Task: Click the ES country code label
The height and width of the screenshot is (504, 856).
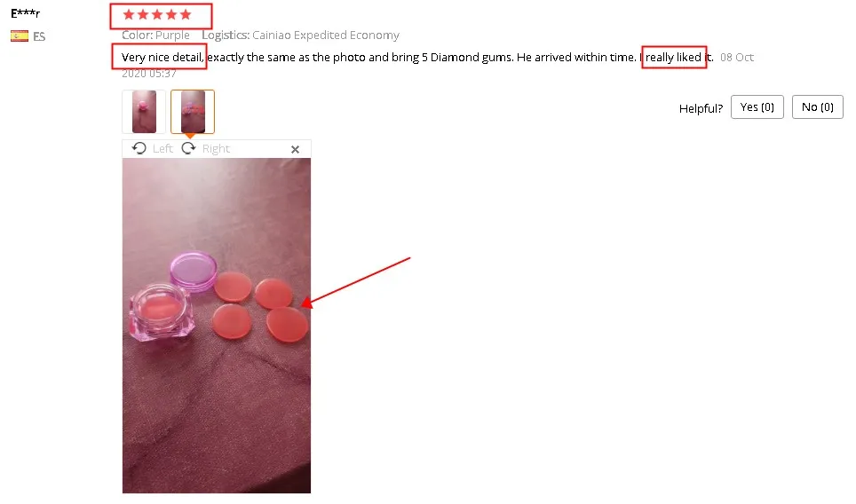Action: (x=39, y=37)
